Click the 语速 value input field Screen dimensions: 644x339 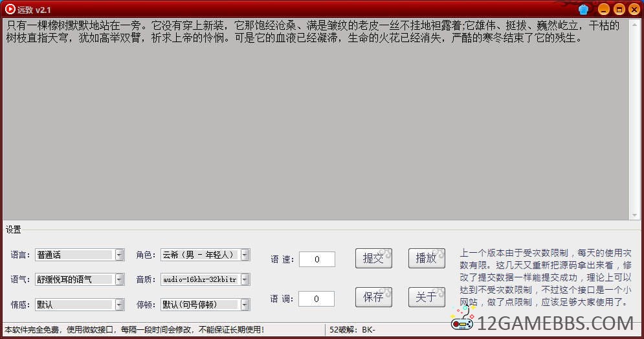[x=316, y=259]
